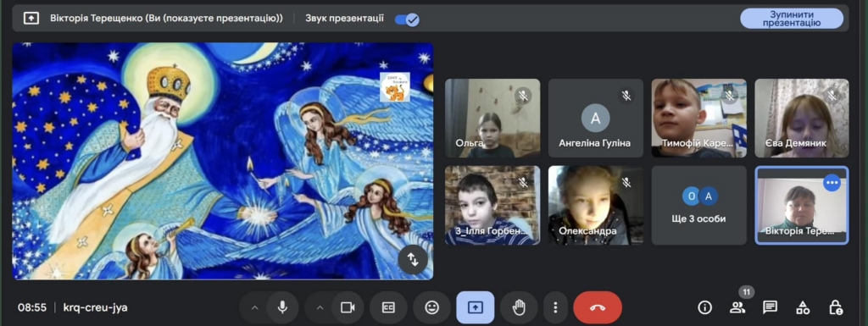Image resolution: width=868 pixels, height=326 pixels.
Task: Open the activities panel
Action: (x=803, y=307)
